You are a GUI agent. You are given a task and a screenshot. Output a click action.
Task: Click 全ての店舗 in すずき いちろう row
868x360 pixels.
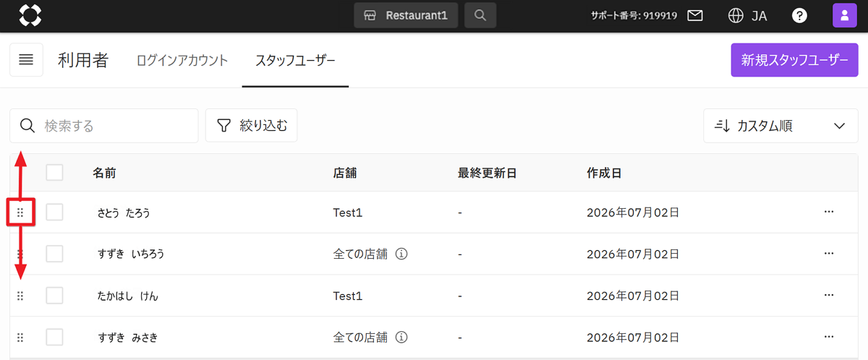click(360, 254)
